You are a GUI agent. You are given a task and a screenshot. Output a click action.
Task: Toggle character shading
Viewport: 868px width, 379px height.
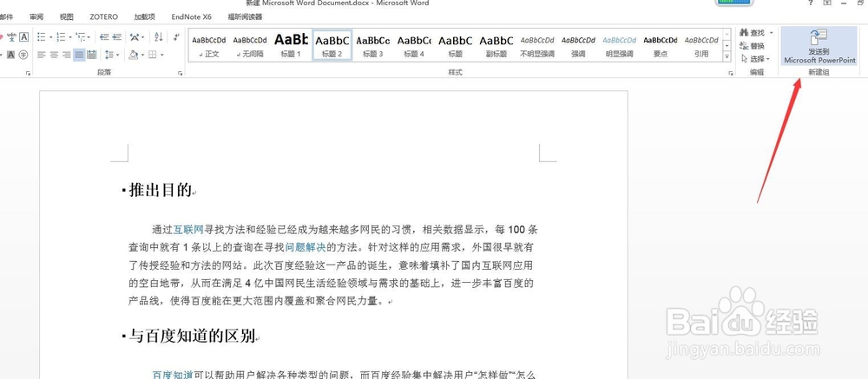click(x=11, y=55)
